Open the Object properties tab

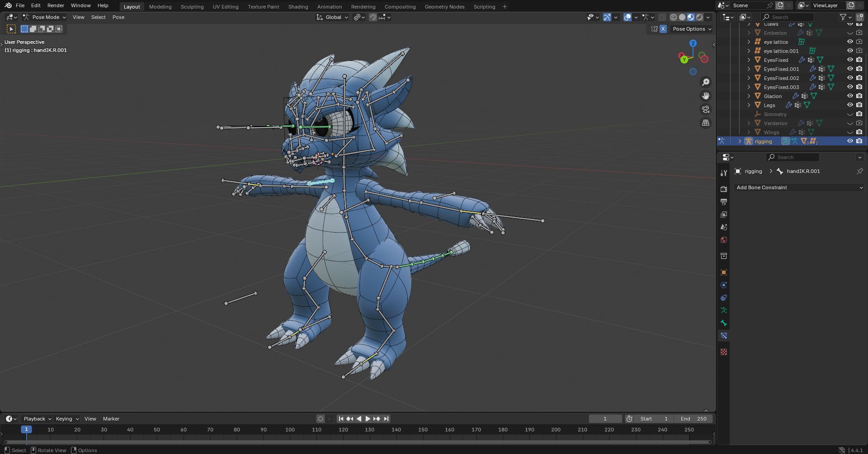[724, 272]
